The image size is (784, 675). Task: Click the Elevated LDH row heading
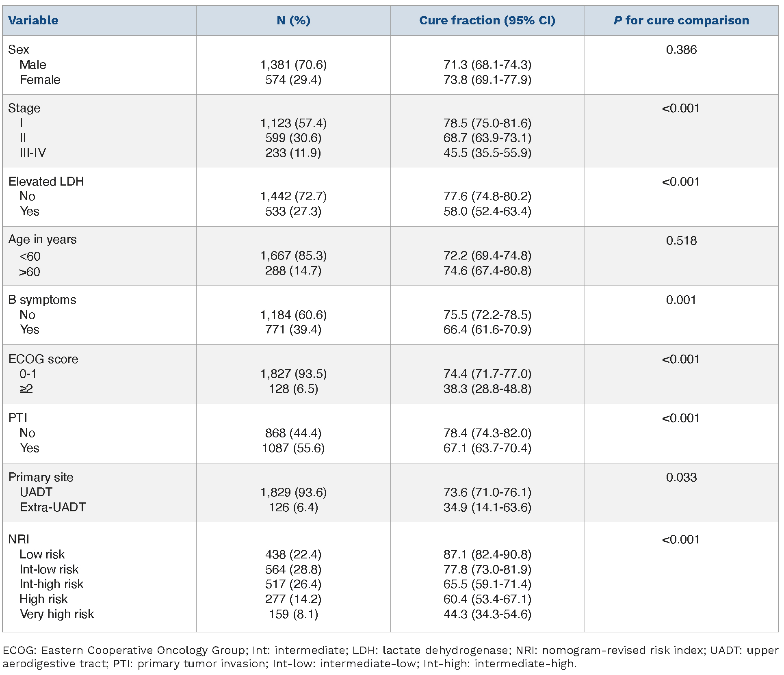pos(46,182)
